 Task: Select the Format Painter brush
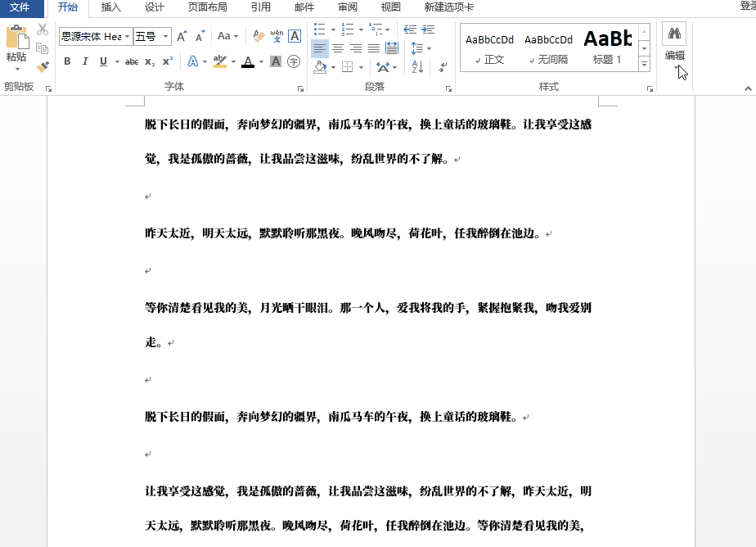click(x=43, y=66)
